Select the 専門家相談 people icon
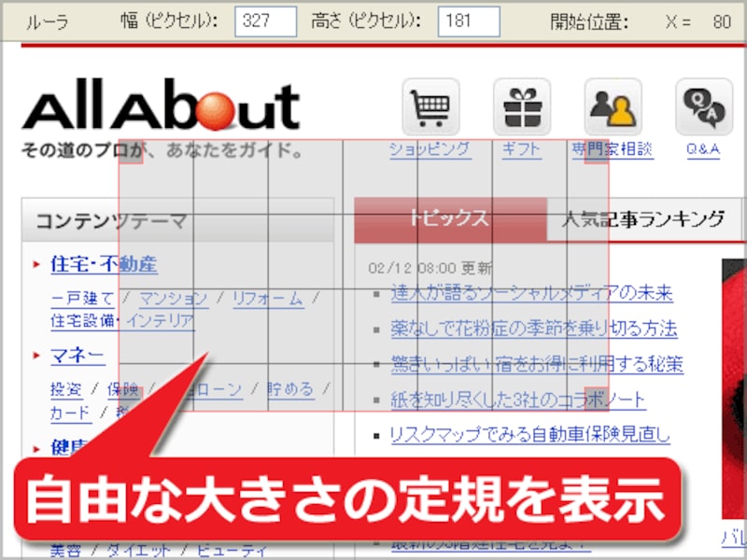This screenshot has height=560, width=747. [x=613, y=108]
